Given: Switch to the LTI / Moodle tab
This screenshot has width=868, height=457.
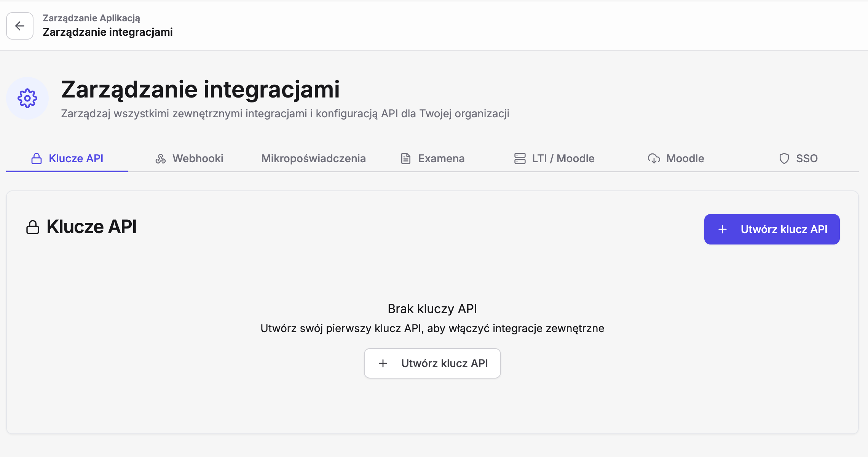Looking at the screenshot, I should (554, 158).
